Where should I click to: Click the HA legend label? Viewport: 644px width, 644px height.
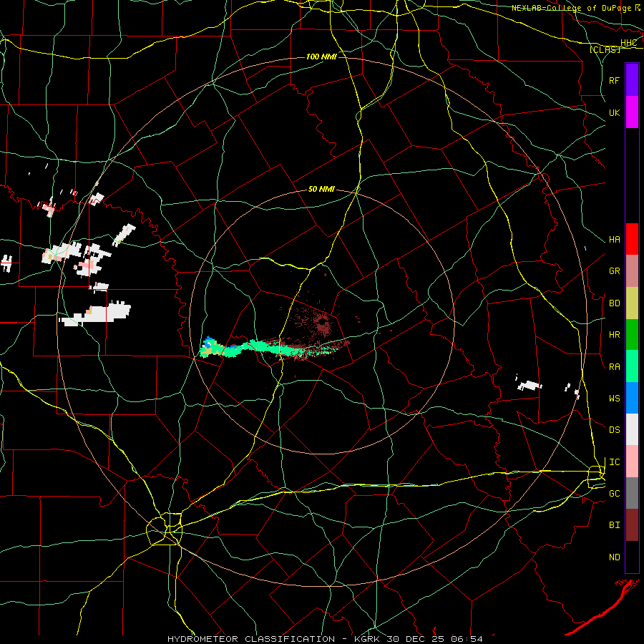614,240
